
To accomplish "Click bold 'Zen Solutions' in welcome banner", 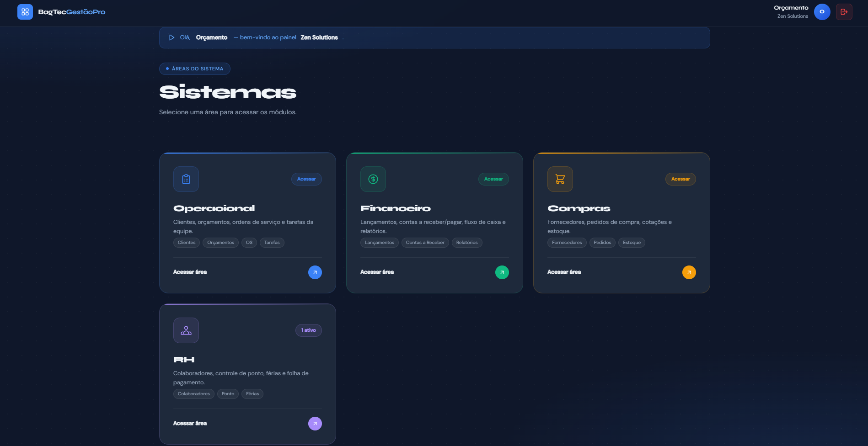I will tap(319, 37).
